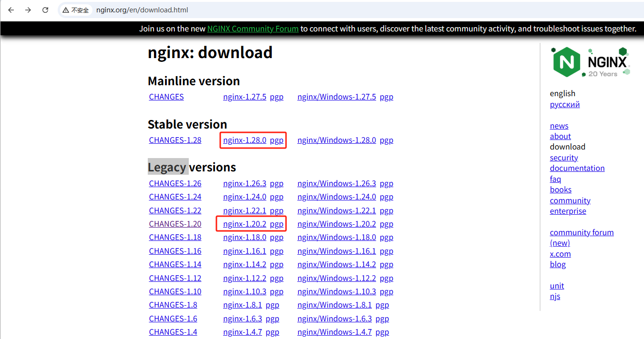Download nginx-1.22.1 source

click(245, 210)
